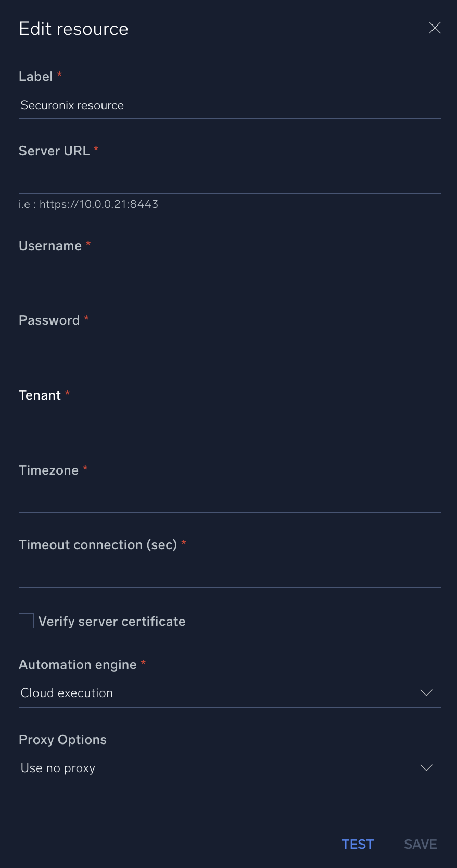Open the Automation engine dropdown chevron
457x868 pixels.
click(x=426, y=693)
